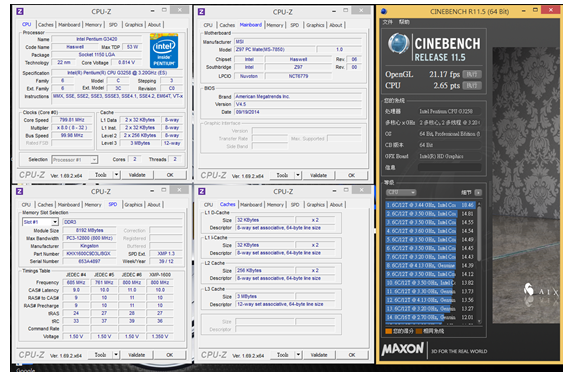Open CPU ranking dropdown in Cinebench

click(x=401, y=192)
